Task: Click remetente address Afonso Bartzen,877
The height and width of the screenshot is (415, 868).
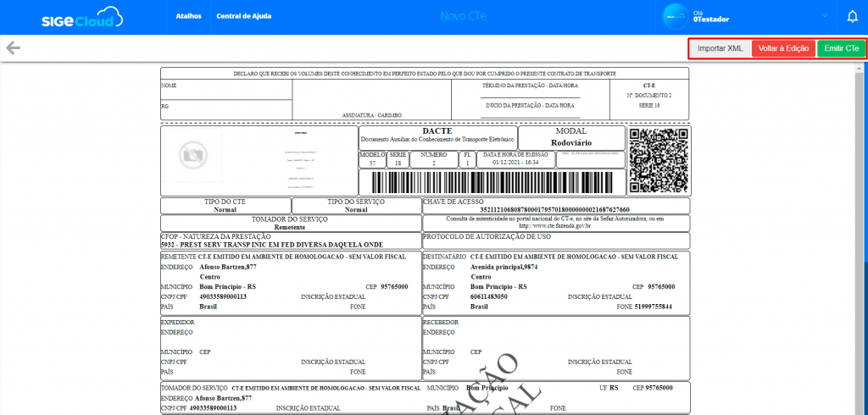Action: 227,267
